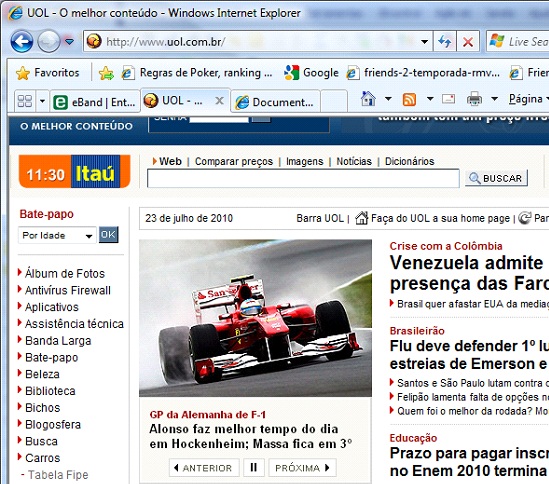This screenshot has width=549, height=484.
Task: Click the UOL site icon in address bar
Action: (94, 41)
